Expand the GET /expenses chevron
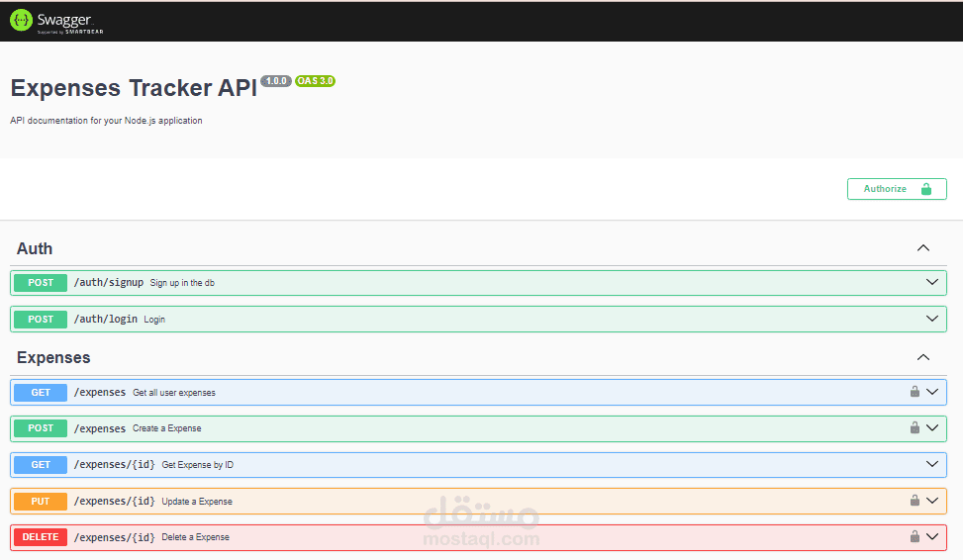The height and width of the screenshot is (560, 963). 931,392
